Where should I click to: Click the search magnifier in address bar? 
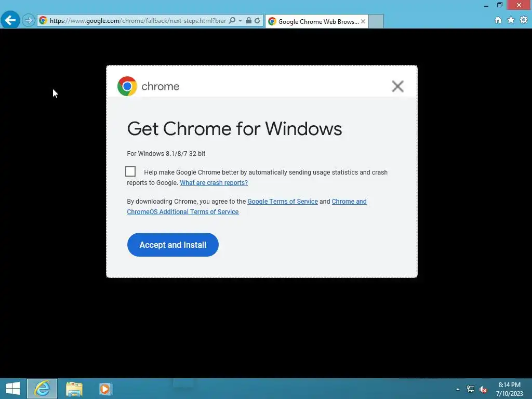point(232,21)
